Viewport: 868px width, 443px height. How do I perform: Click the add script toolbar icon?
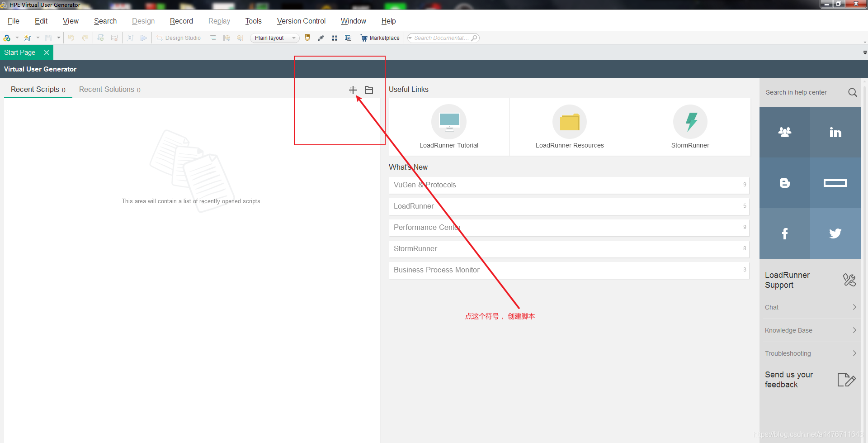point(28,38)
